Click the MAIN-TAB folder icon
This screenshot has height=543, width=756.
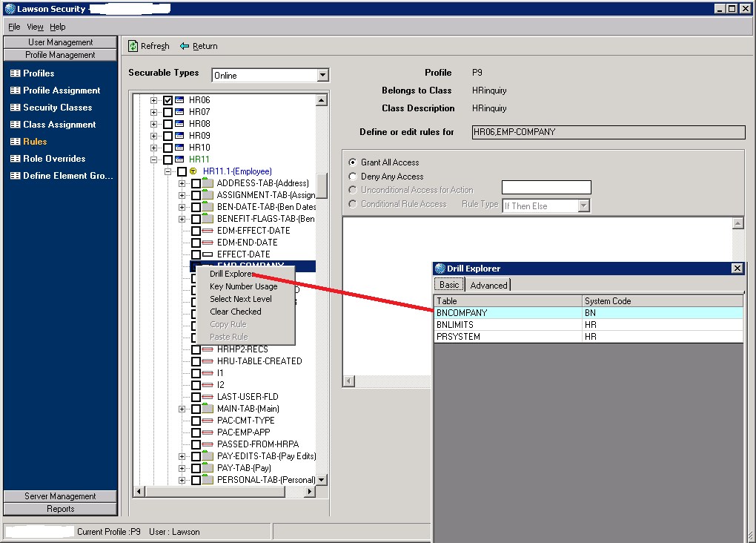(x=208, y=408)
